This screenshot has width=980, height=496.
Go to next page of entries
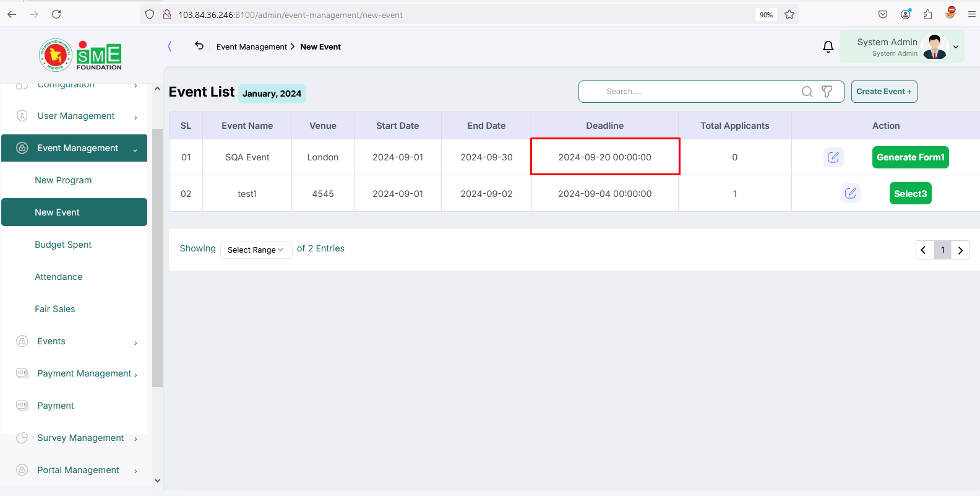pyautogui.click(x=960, y=250)
